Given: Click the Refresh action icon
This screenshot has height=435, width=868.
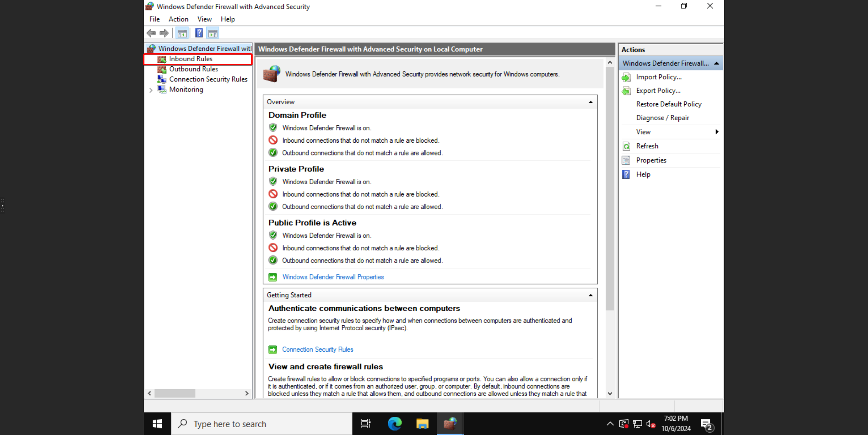Looking at the screenshot, I should tap(626, 146).
